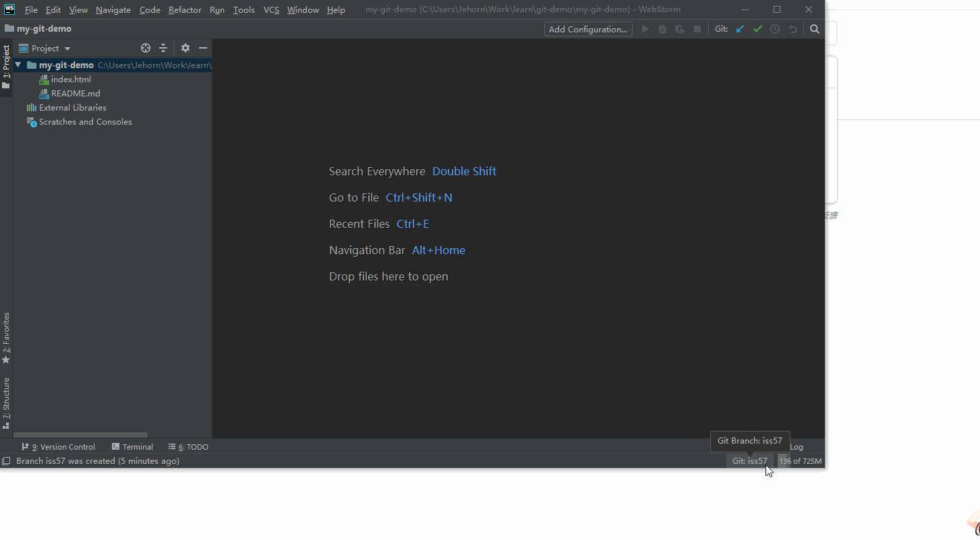Toggle the 1: Project side tab
980x540 pixels.
pyautogui.click(x=6, y=67)
